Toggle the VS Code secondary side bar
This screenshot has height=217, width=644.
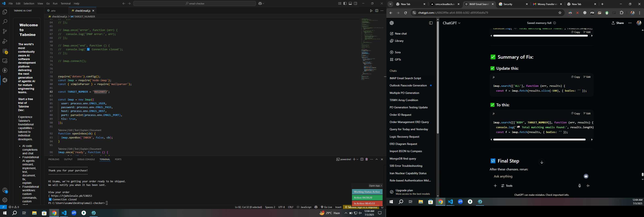(x=355, y=3)
